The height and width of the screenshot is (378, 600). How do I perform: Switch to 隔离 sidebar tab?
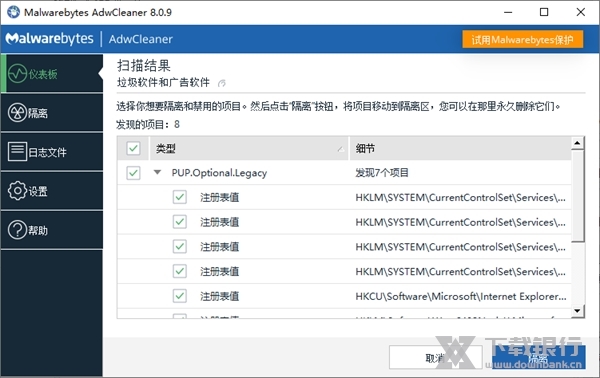pyautogui.click(x=52, y=113)
